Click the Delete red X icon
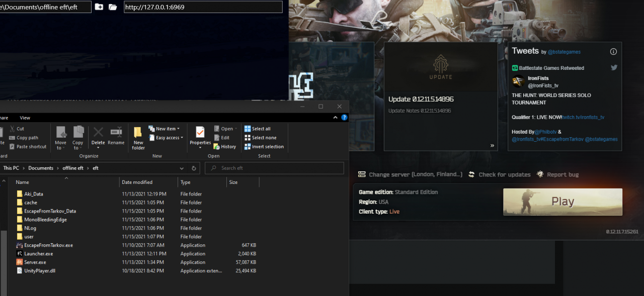 (x=98, y=132)
